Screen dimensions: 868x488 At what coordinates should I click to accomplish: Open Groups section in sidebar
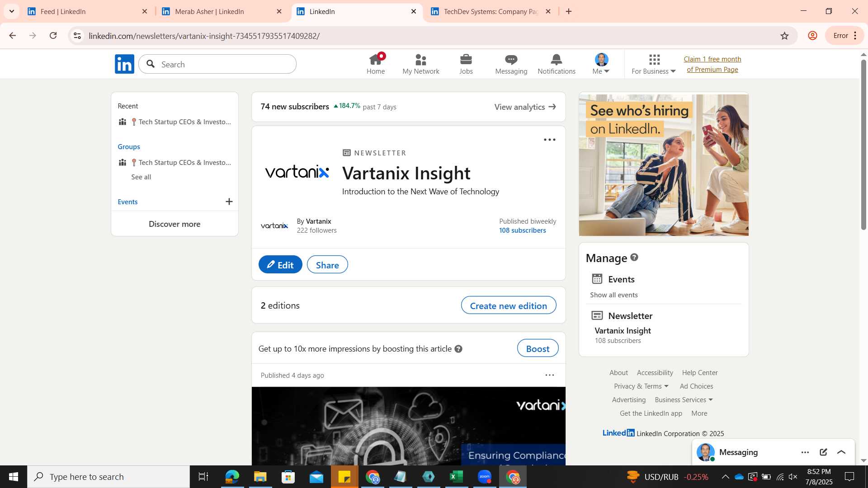pos(129,147)
